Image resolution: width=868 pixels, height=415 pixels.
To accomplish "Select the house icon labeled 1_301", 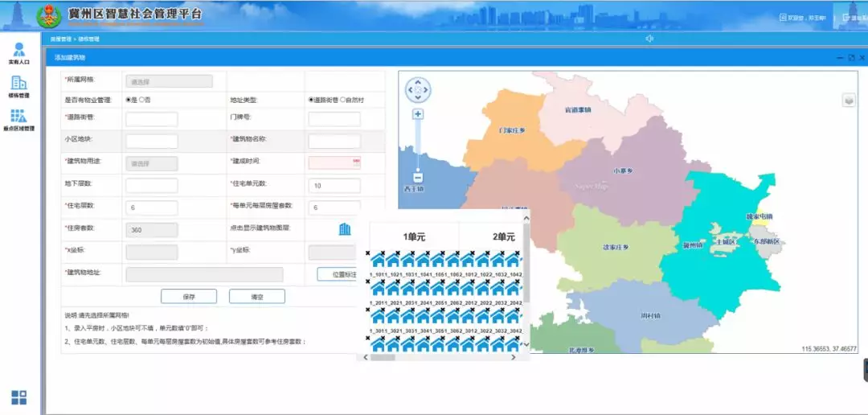I will point(378,316).
